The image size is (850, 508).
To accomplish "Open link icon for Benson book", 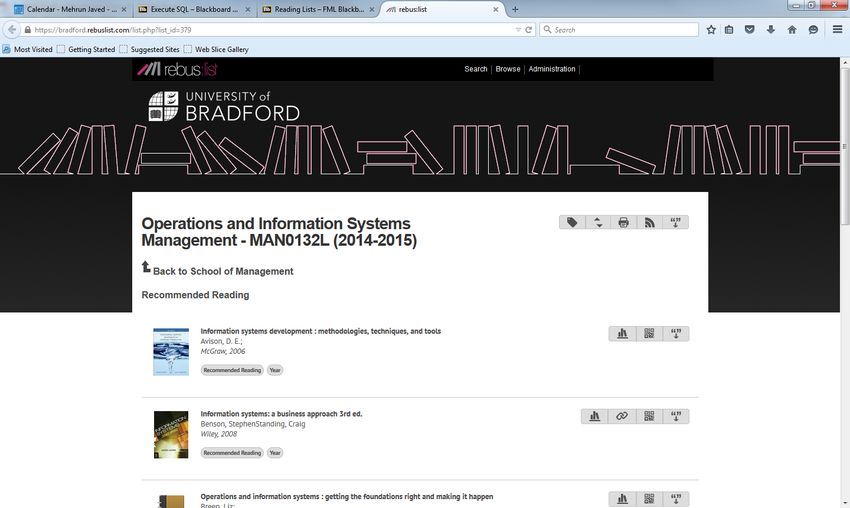I will pos(622,416).
